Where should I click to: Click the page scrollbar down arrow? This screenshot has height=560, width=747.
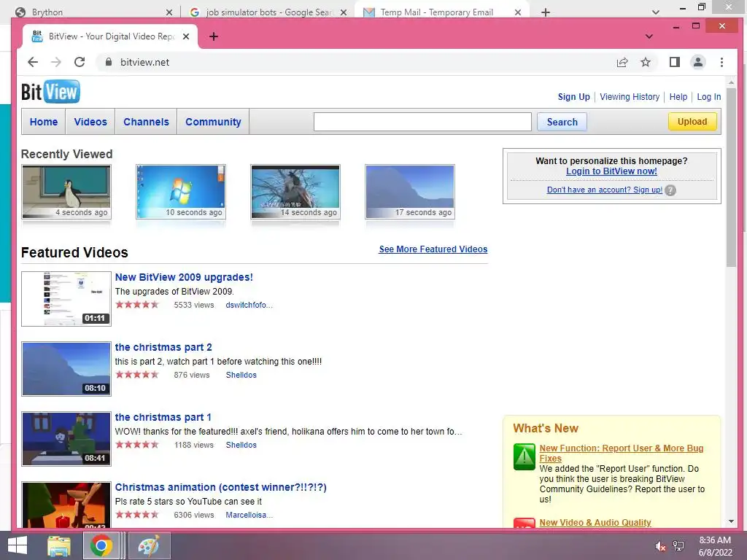[731, 521]
